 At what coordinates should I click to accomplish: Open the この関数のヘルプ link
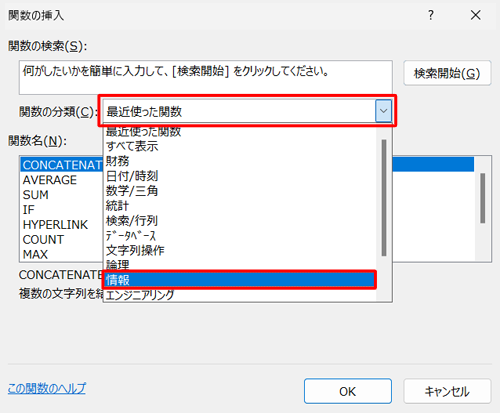coord(46,388)
